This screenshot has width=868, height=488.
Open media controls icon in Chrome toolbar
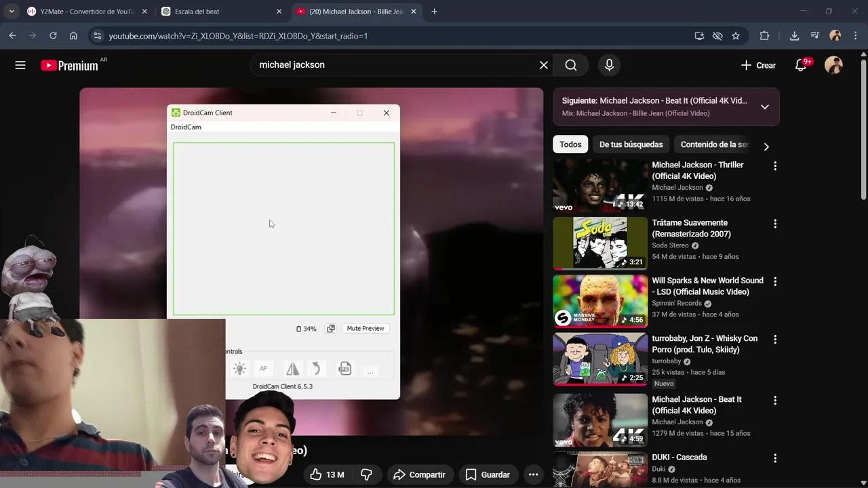(x=816, y=36)
